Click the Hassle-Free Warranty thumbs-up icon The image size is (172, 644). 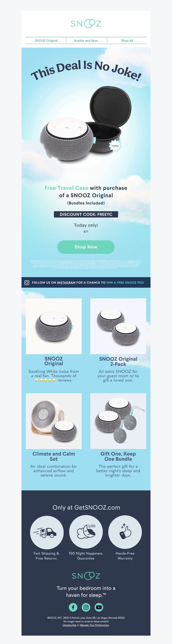point(125,532)
